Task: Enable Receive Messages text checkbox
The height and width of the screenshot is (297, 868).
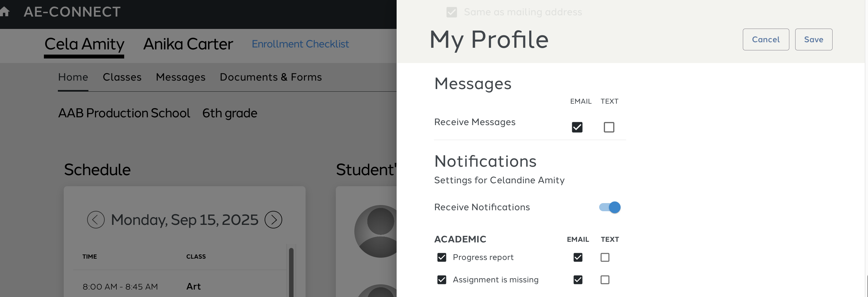Action: tap(609, 127)
